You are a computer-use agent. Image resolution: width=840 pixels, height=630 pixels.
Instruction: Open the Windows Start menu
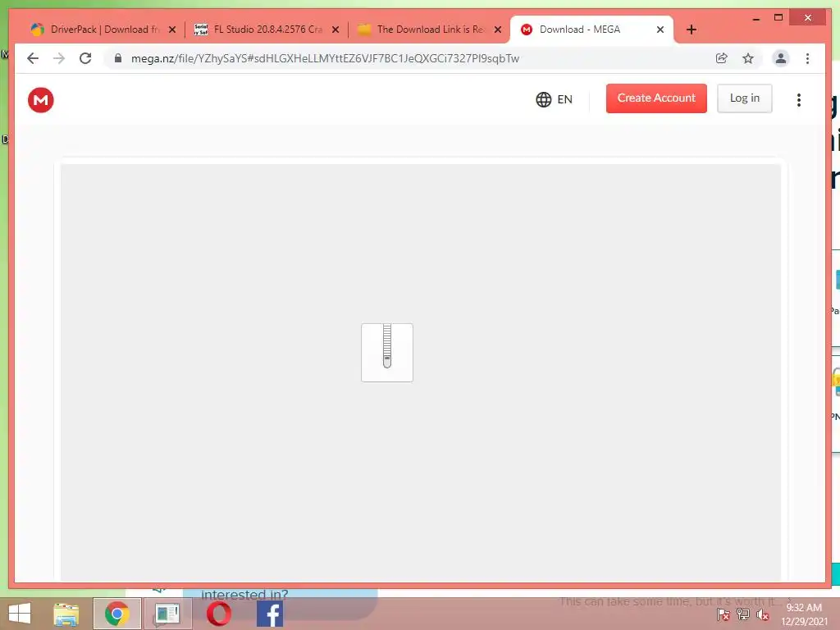(x=20, y=614)
